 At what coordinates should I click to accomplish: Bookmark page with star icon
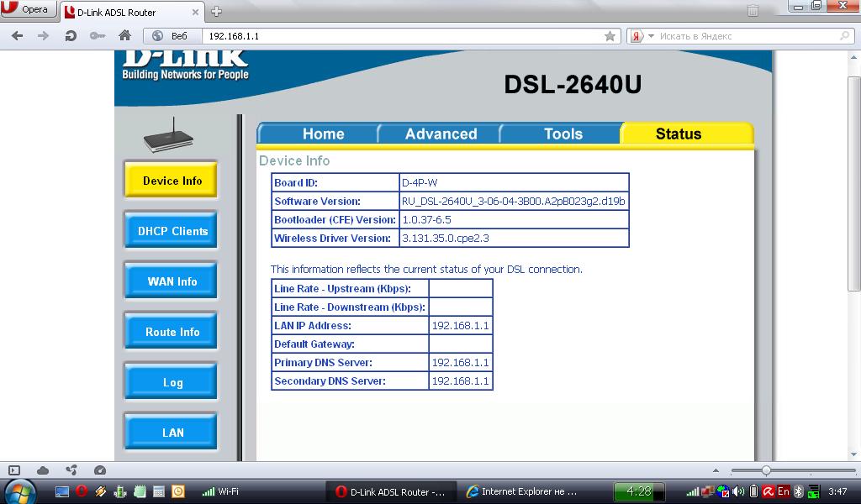click(x=610, y=36)
